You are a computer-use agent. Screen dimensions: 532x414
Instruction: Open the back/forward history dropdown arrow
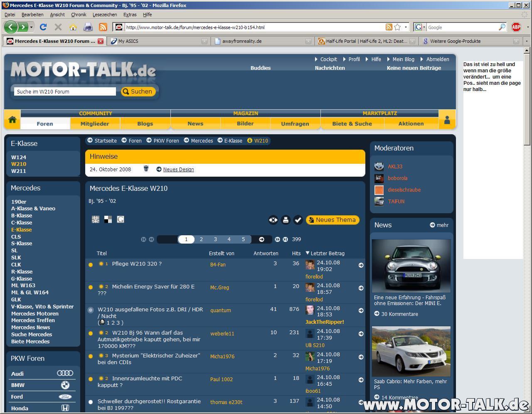pos(32,27)
